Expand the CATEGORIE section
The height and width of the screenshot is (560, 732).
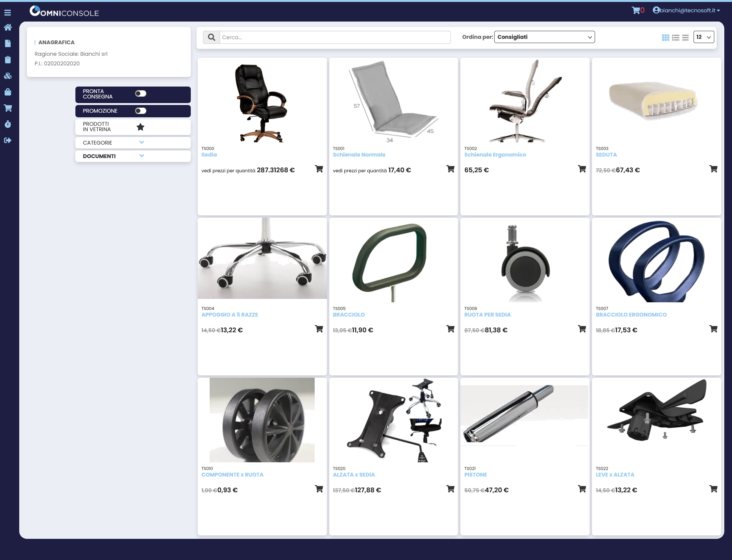142,142
